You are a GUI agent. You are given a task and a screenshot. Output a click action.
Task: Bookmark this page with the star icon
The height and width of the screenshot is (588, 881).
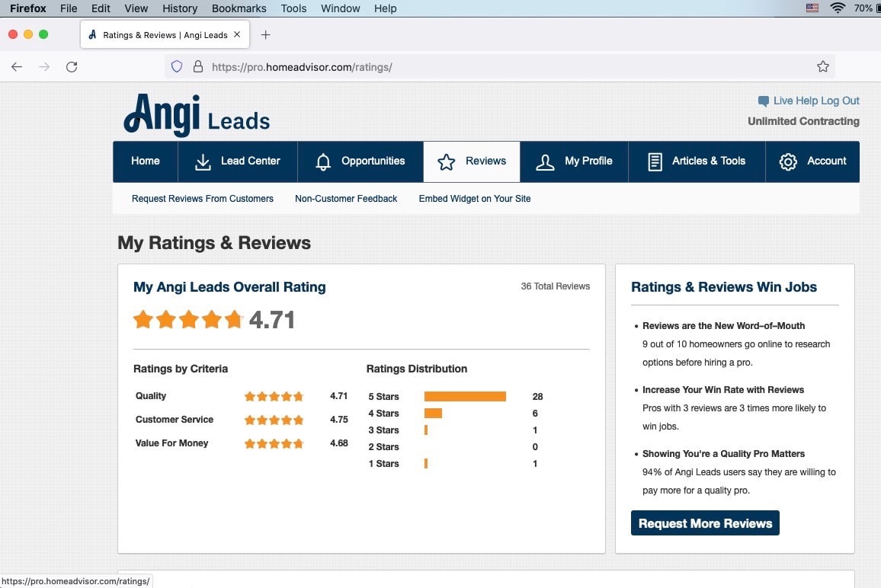click(822, 67)
